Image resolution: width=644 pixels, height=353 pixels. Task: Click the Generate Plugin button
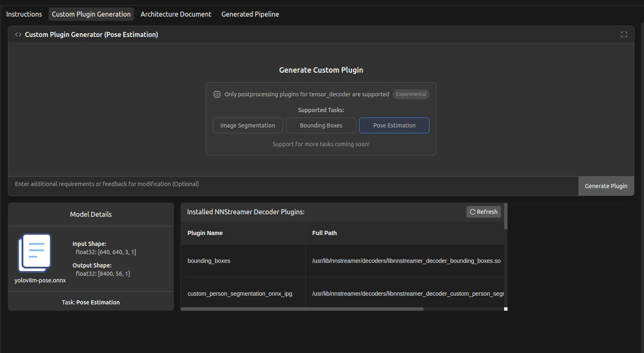coord(606,186)
